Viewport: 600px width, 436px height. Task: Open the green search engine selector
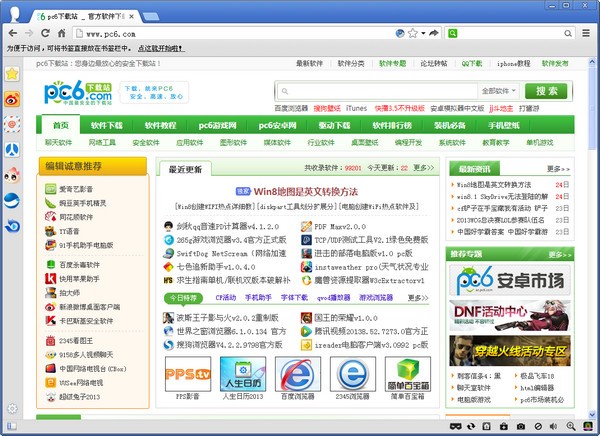point(453,33)
